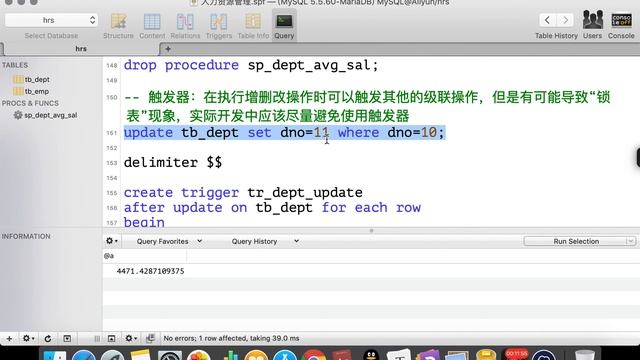Add a new table with plus button
Screen dimensions: 640x360
[9, 338]
